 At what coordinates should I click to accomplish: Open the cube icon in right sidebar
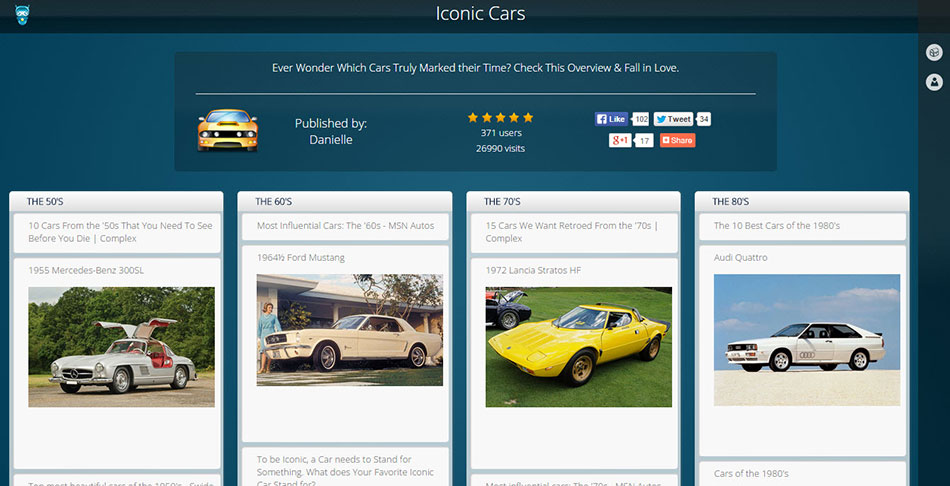[934, 53]
